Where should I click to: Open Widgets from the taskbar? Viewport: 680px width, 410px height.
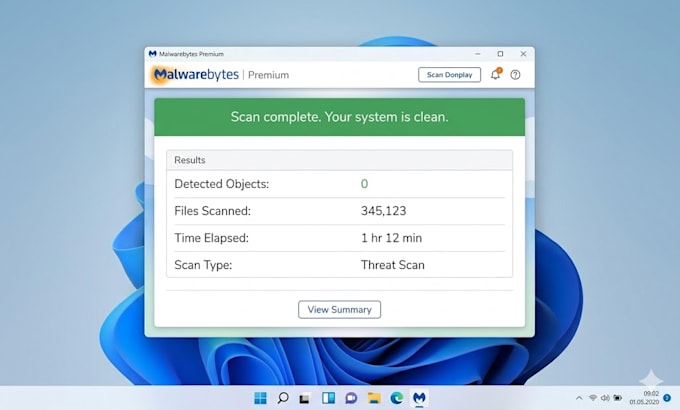point(328,398)
